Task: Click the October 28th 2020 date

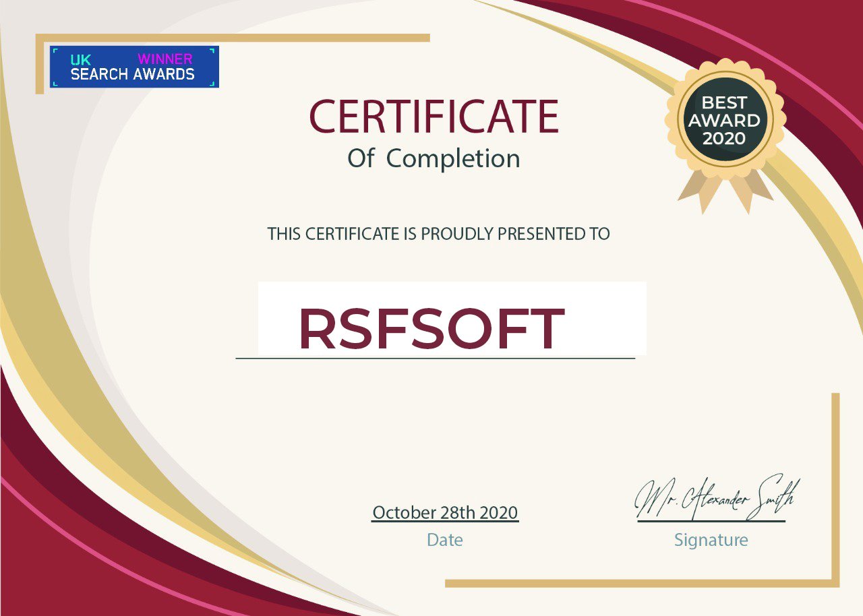Action: (445, 512)
